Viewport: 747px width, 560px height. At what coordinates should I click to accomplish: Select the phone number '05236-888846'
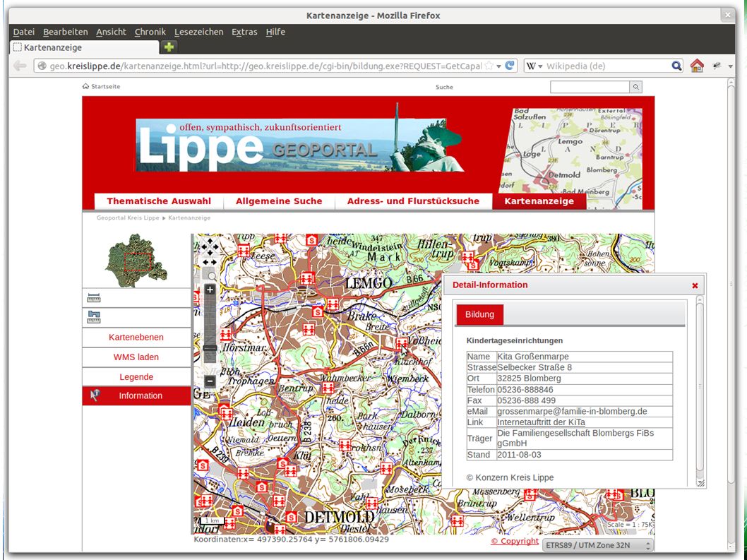point(525,389)
